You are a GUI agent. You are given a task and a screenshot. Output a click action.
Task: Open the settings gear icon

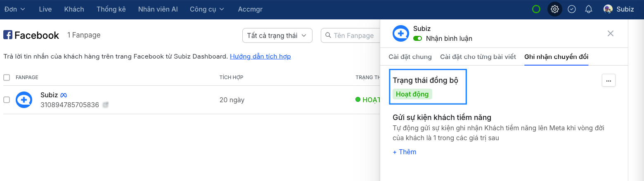click(x=555, y=9)
